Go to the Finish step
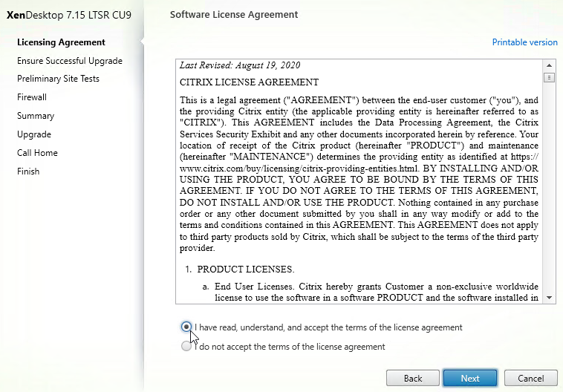This screenshot has width=563, height=392. [x=28, y=171]
